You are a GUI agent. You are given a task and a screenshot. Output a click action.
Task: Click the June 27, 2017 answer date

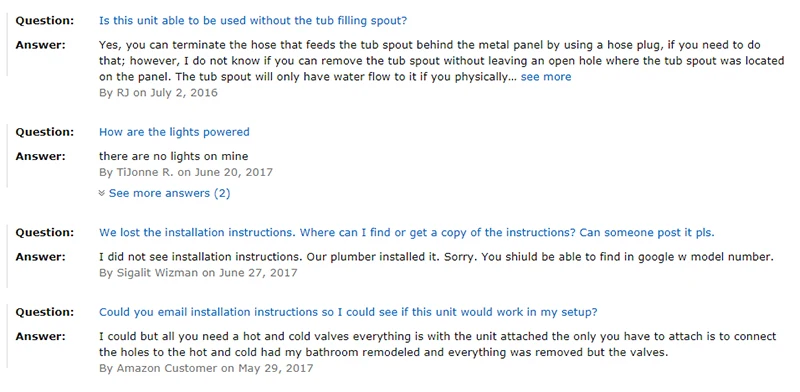258,273
